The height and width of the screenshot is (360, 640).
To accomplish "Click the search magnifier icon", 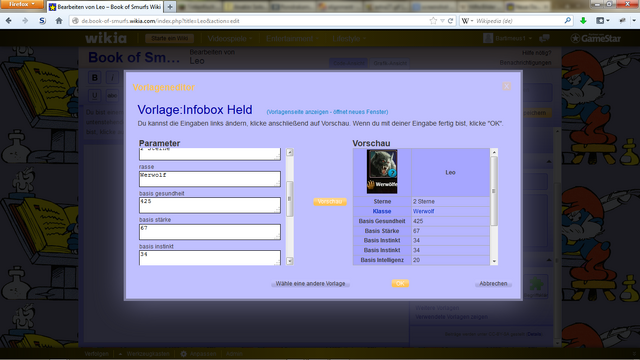I will point(567,20).
